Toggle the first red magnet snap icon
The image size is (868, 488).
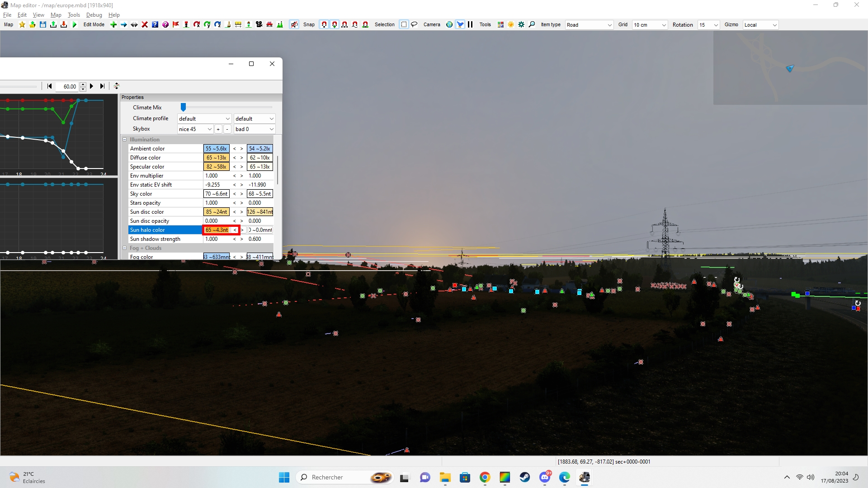324,25
